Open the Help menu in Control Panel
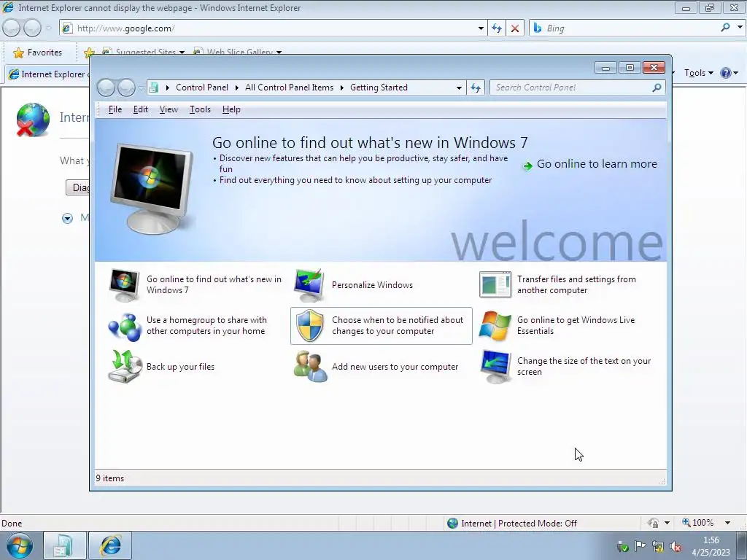The height and width of the screenshot is (560, 747). (x=231, y=109)
